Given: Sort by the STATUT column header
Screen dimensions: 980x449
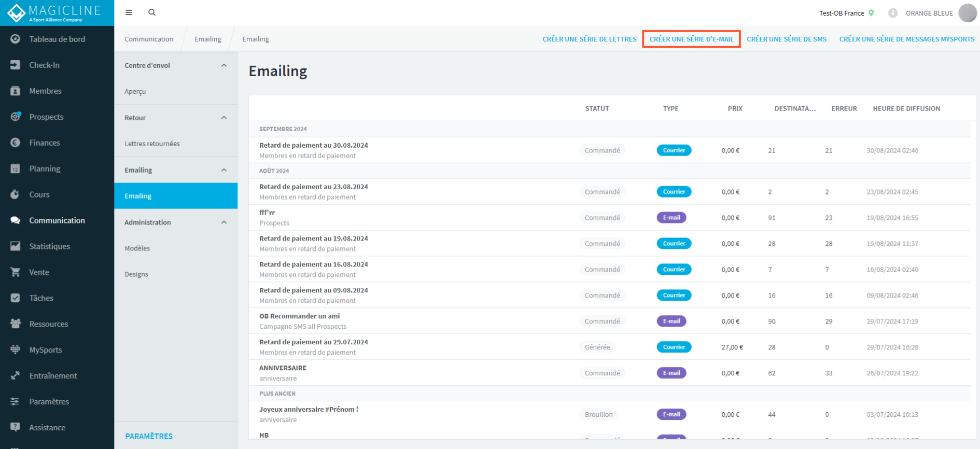Looking at the screenshot, I should pyautogui.click(x=597, y=108).
